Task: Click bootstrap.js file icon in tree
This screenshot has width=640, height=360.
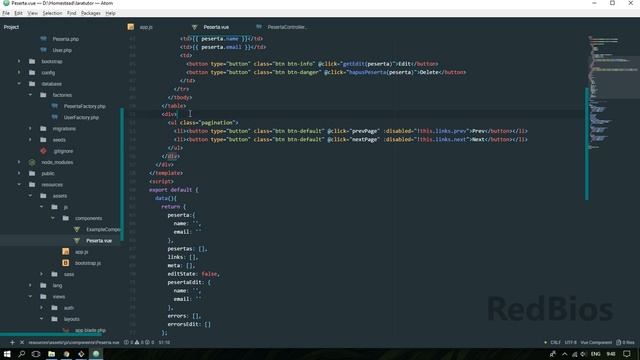Action: pos(66,263)
